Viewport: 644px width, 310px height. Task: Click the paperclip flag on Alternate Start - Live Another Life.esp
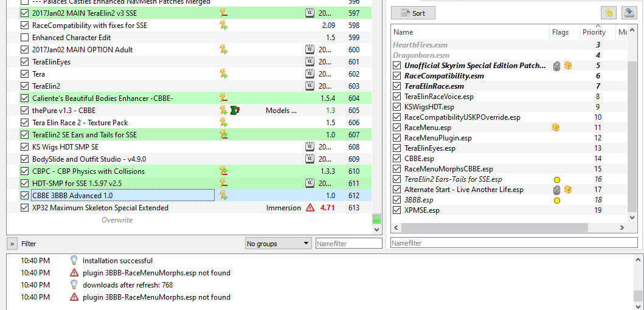pyautogui.click(x=557, y=190)
